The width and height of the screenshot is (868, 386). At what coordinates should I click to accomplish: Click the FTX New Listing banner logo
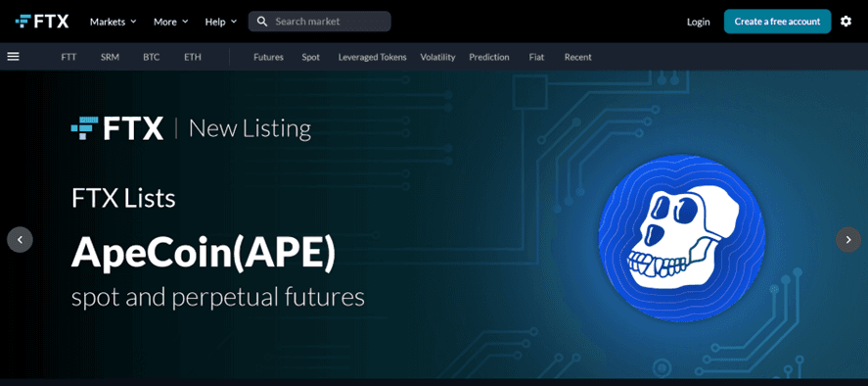tap(117, 128)
